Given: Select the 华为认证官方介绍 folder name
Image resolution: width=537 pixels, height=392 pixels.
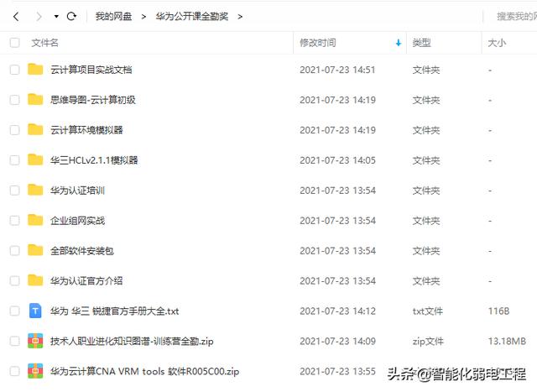Looking at the screenshot, I should tap(86, 281).
